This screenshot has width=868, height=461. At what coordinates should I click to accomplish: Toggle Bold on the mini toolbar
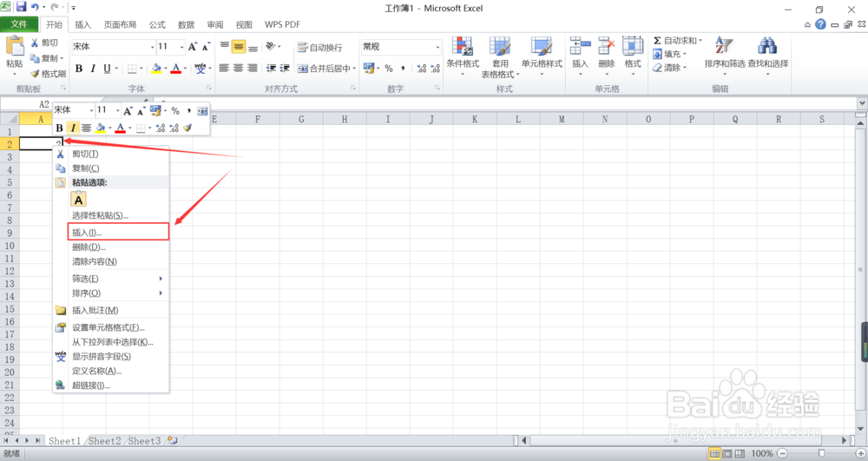[x=59, y=128]
